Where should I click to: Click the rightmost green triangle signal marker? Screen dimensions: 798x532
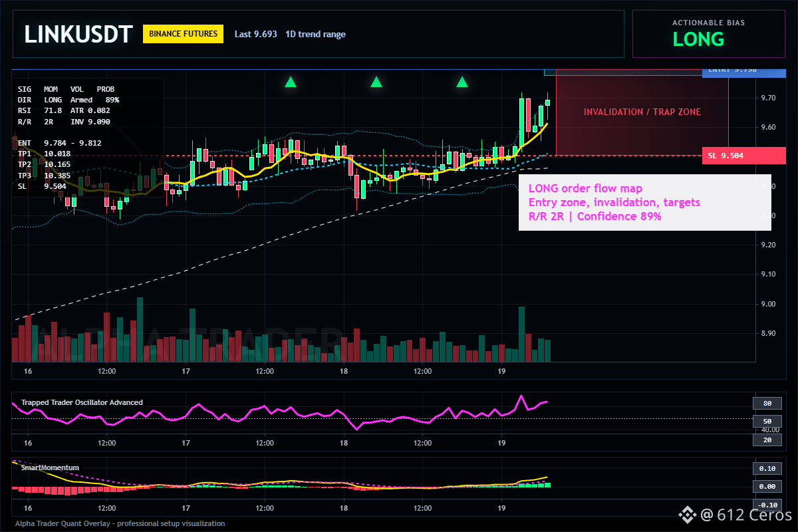pyautogui.click(x=462, y=82)
